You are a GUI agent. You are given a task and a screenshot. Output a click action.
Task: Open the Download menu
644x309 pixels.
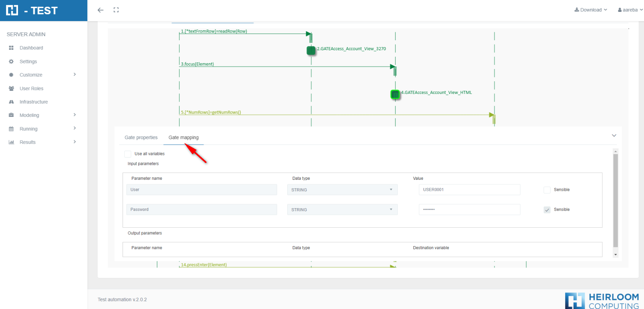pyautogui.click(x=590, y=10)
